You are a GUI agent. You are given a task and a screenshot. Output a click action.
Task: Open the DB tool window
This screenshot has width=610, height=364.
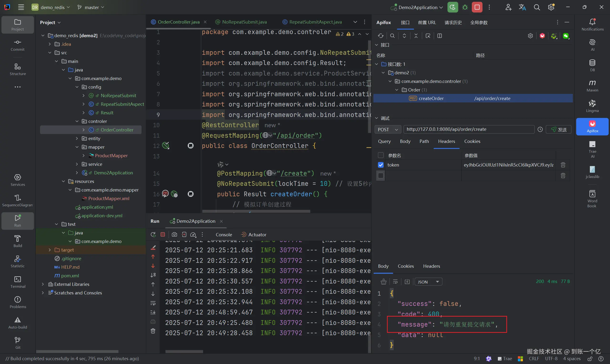(592, 65)
